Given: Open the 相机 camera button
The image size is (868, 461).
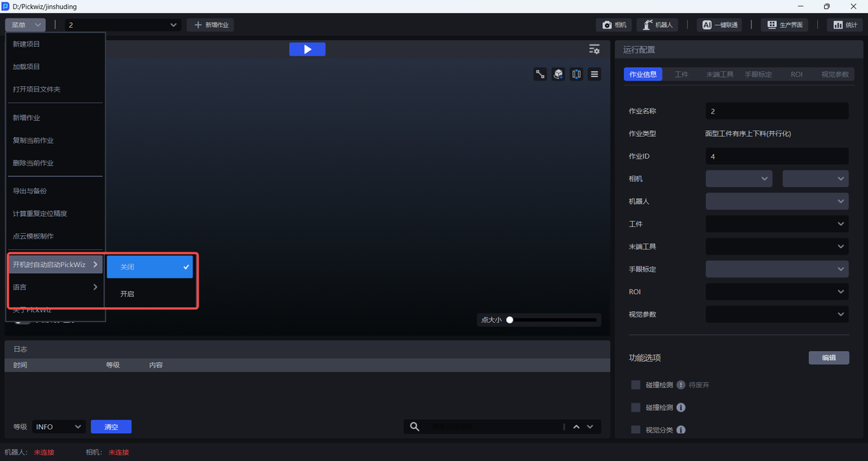Looking at the screenshot, I should 614,25.
